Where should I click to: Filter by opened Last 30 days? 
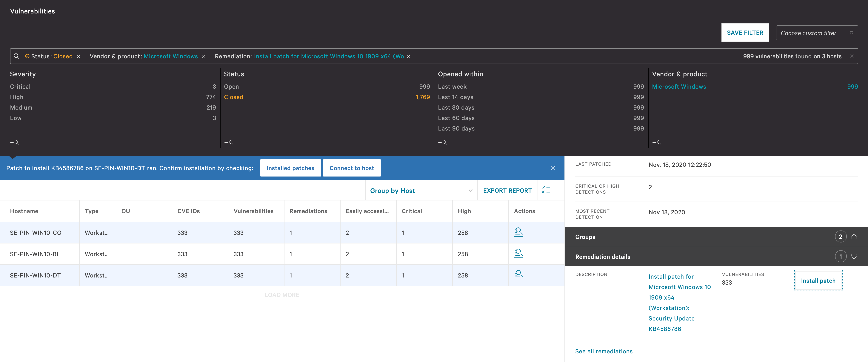coord(541,108)
